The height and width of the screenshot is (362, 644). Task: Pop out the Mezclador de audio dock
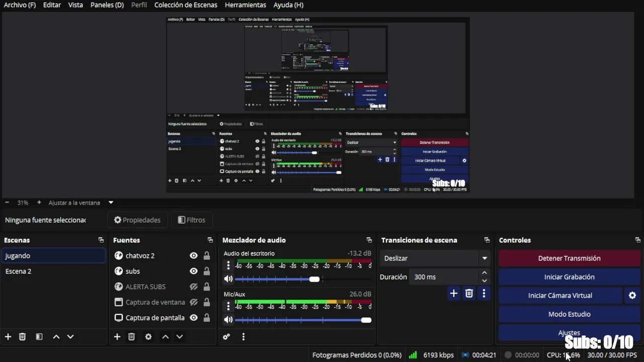[369, 240]
